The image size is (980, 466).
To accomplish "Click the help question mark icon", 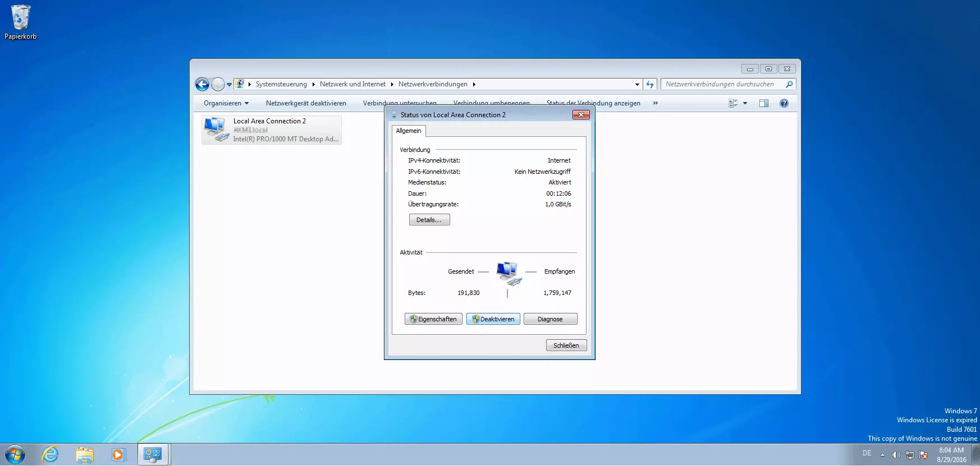I will tap(784, 103).
